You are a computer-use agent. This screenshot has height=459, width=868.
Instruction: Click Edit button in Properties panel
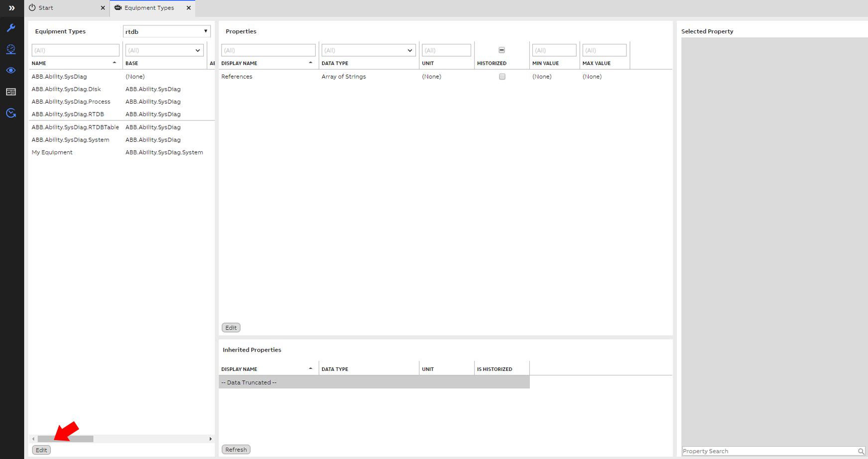[x=231, y=328]
